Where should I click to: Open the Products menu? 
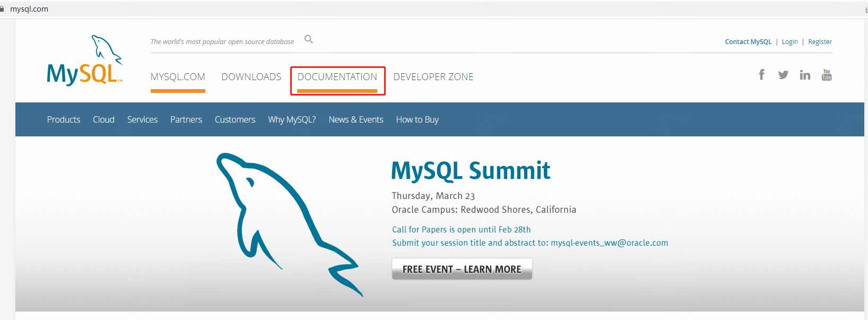[64, 119]
